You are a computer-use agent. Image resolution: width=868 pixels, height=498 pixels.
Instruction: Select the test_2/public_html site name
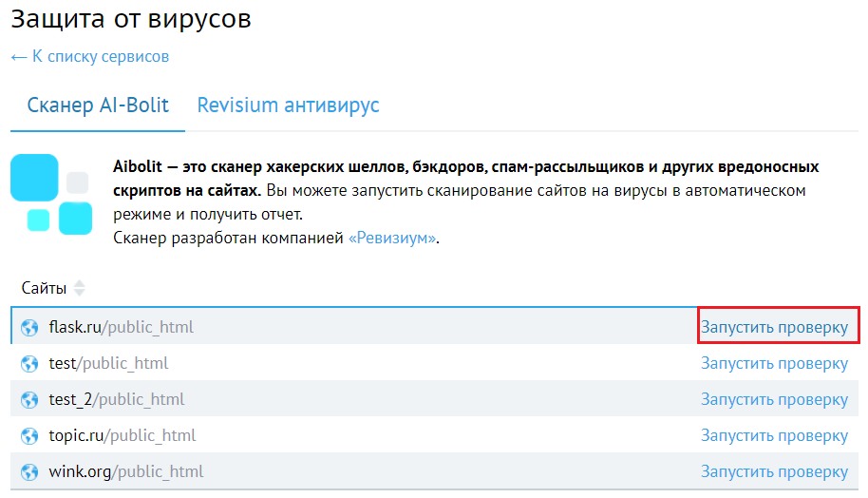(x=117, y=399)
